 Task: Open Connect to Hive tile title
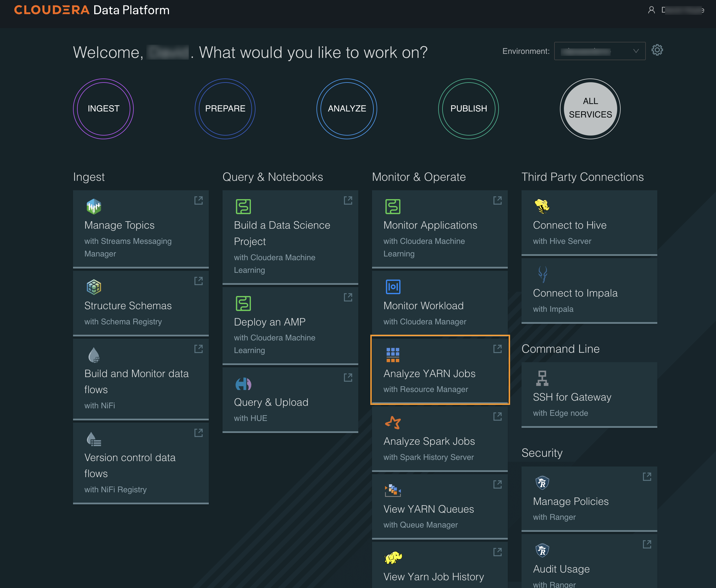pyautogui.click(x=569, y=225)
